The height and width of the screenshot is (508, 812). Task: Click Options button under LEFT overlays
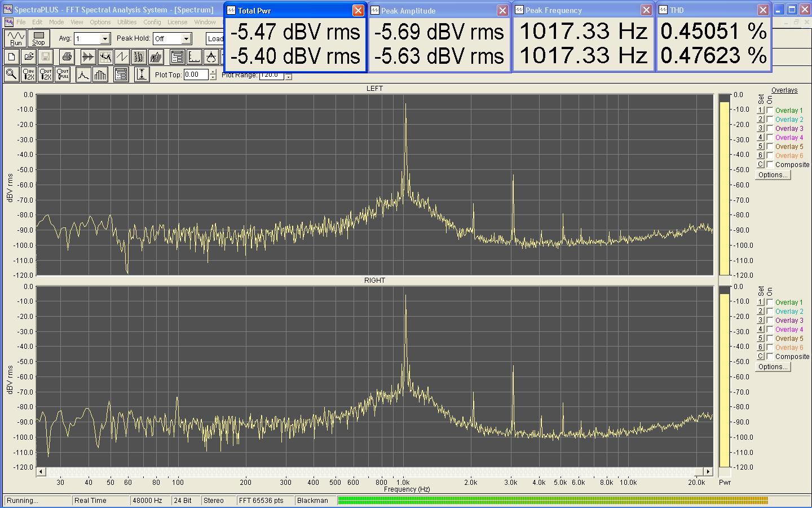[773, 175]
